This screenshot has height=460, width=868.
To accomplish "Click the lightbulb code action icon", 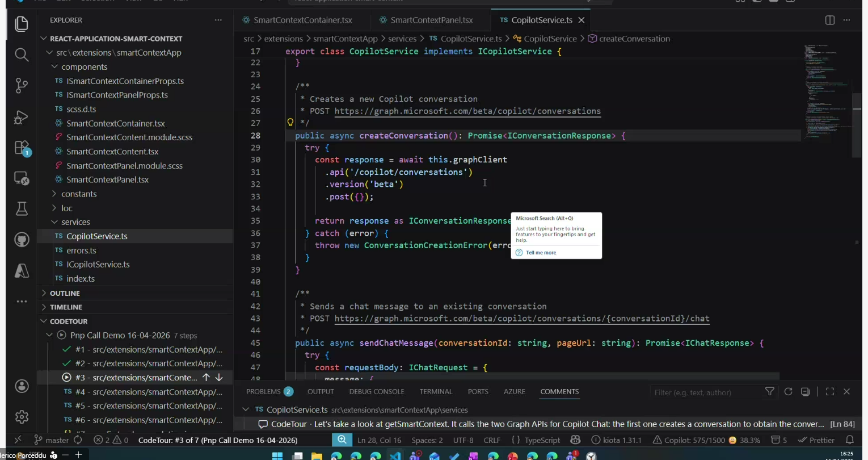I will tap(290, 123).
